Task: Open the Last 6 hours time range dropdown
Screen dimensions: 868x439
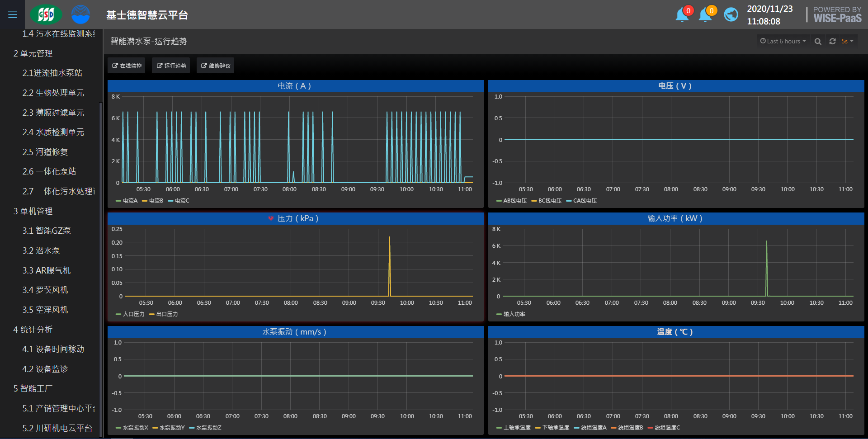Action: (x=783, y=41)
